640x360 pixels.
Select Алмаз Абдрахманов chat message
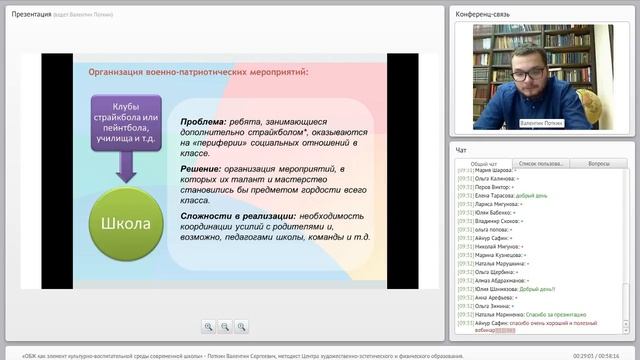click(x=493, y=281)
